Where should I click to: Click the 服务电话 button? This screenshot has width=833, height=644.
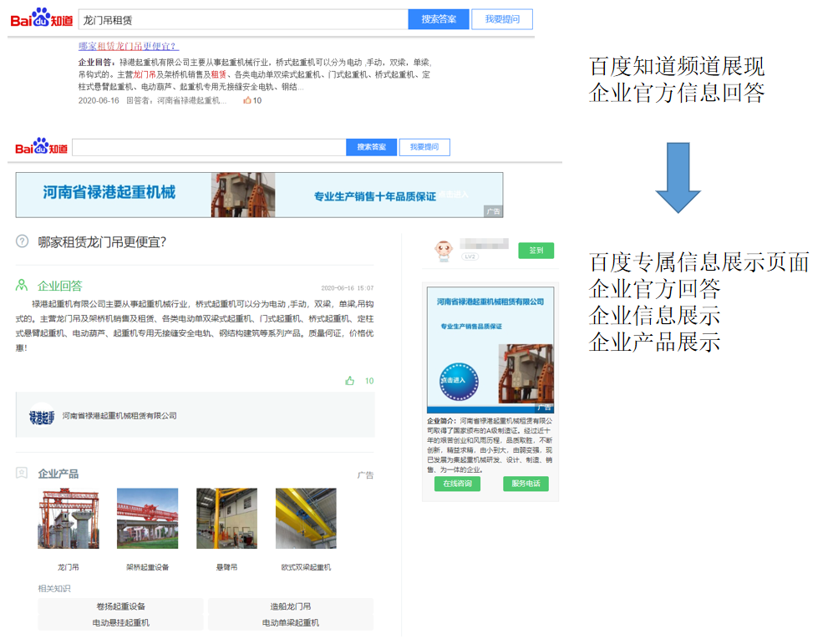(526, 484)
